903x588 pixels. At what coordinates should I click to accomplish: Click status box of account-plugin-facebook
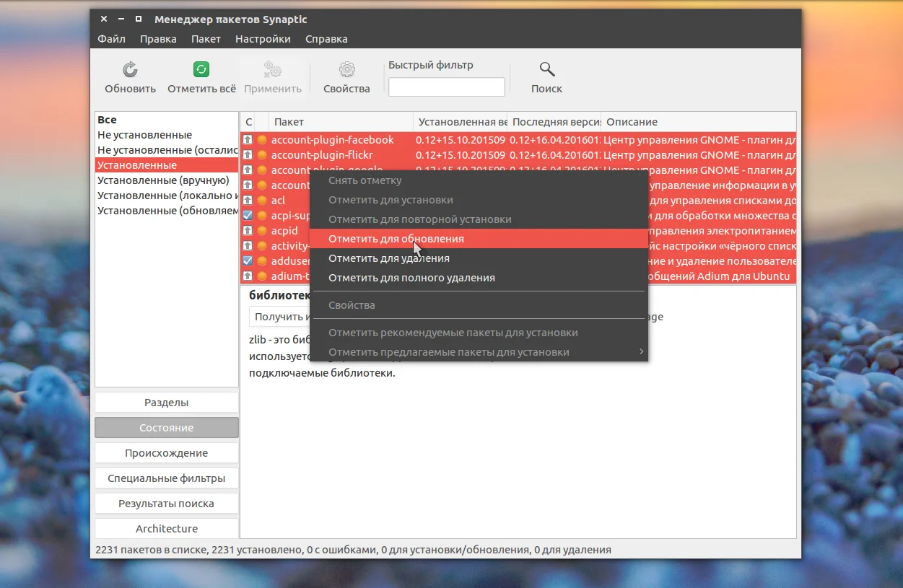tap(248, 139)
